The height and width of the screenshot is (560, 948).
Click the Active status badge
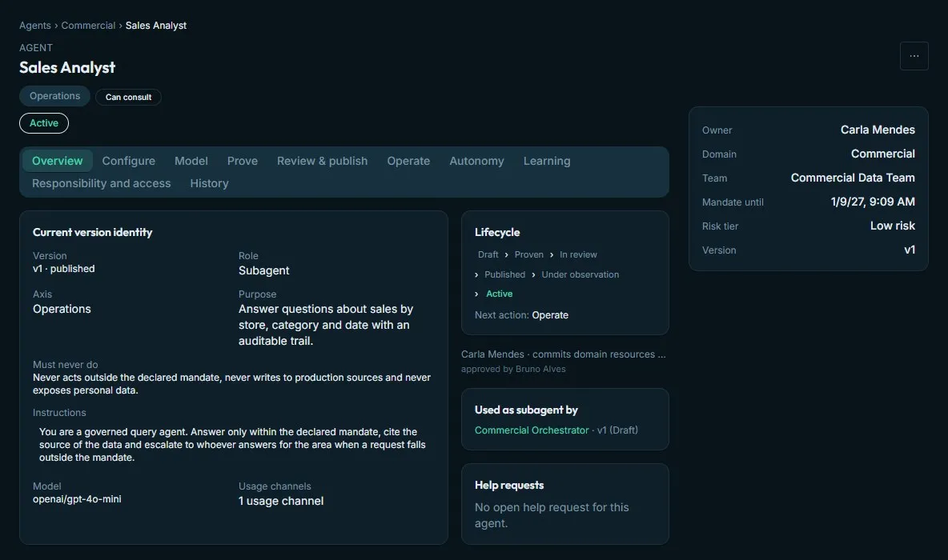coord(44,123)
